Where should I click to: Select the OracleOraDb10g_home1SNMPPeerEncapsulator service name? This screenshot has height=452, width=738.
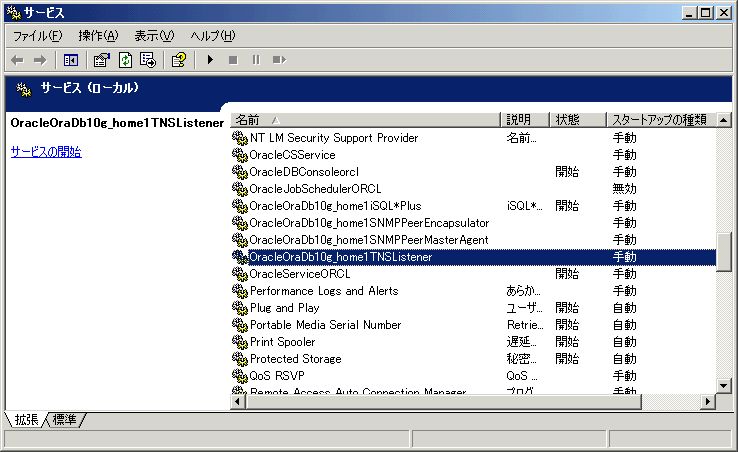click(369, 223)
